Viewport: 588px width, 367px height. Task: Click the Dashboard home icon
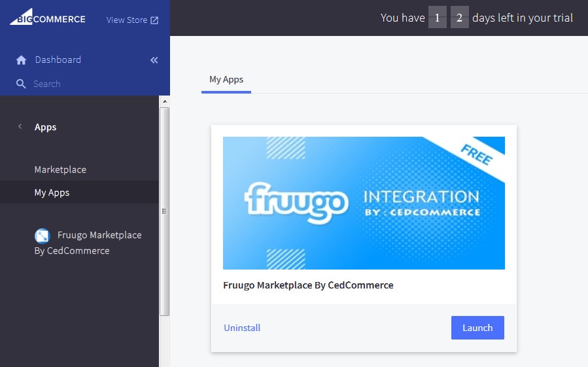(22, 60)
